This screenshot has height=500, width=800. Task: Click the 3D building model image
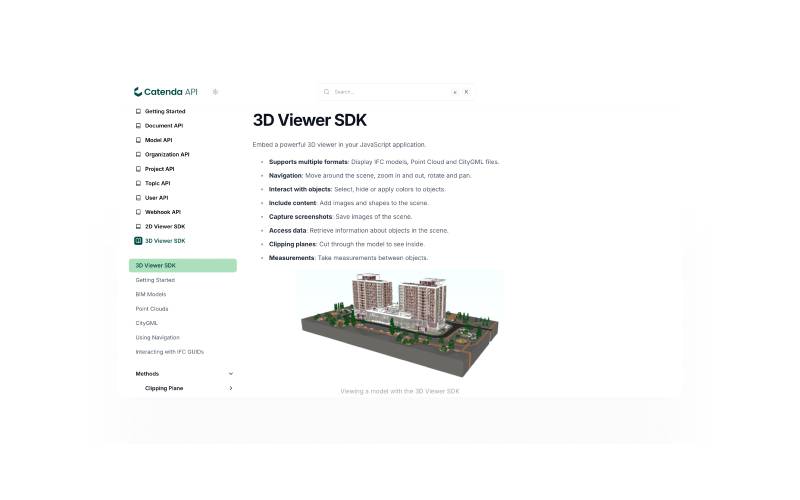(x=399, y=327)
